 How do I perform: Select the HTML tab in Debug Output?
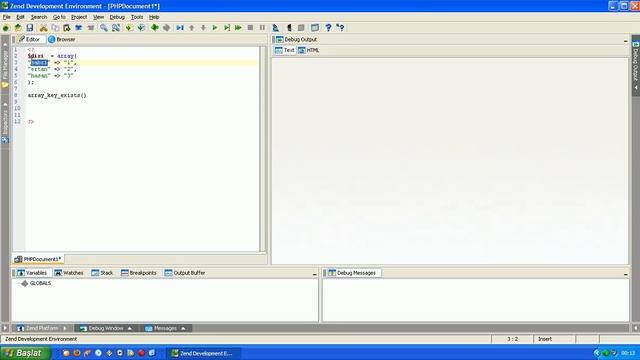(309, 50)
